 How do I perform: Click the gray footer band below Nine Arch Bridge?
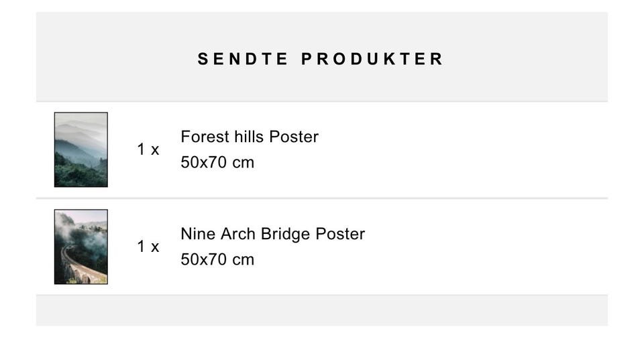click(x=322, y=311)
